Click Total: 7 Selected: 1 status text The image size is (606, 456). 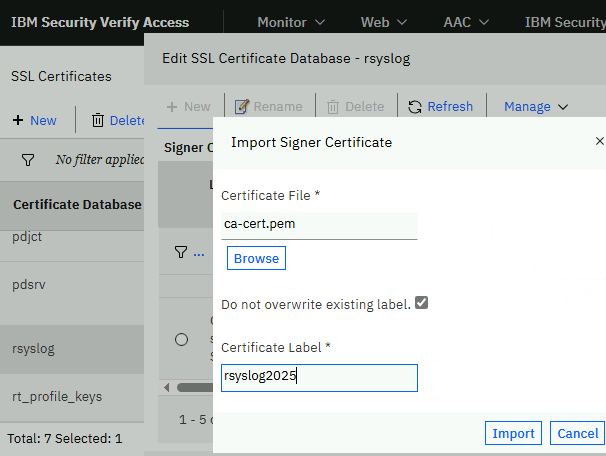[x=65, y=439]
